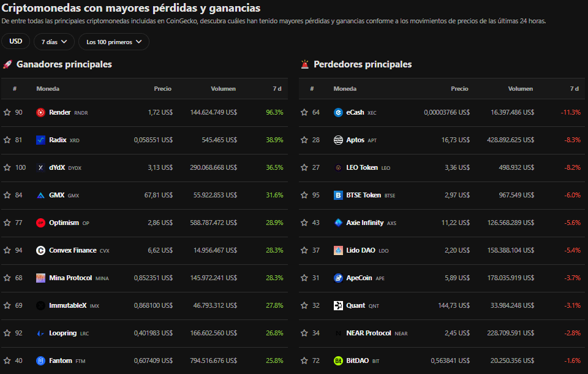Sort losers table by Volumen header
The width and height of the screenshot is (588, 374).
pos(521,89)
